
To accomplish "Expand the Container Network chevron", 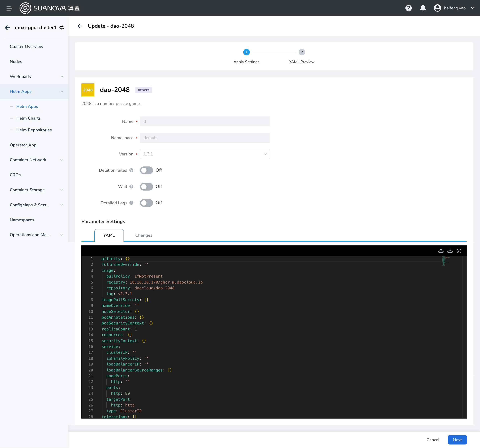I will click(x=62, y=160).
